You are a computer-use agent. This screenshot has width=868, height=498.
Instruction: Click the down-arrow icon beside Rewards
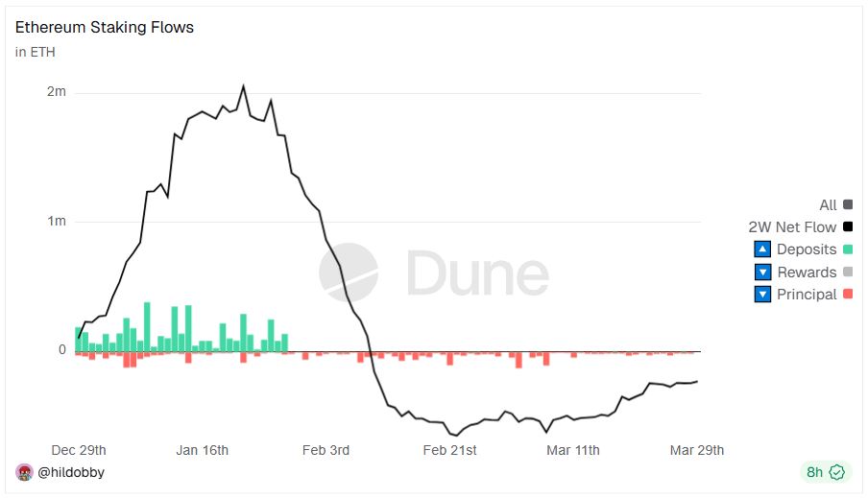pyautogui.click(x=762, y=272)
